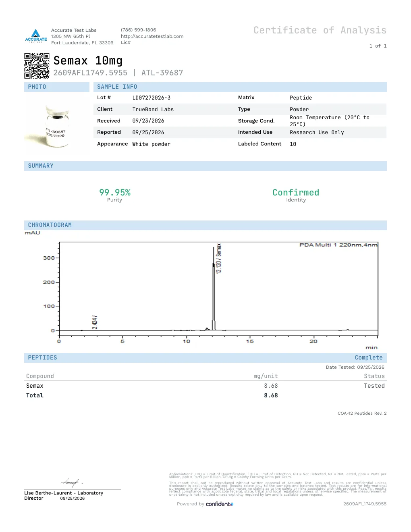The width and height of the screenshot is (411, 532).
Task: Click the QR code beside Semax 10mg
Action: click(37, 66)
